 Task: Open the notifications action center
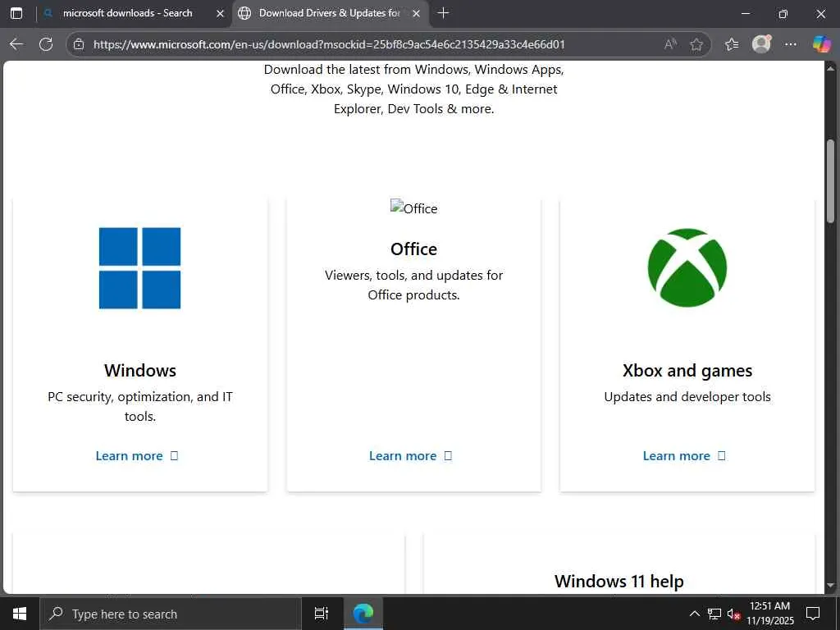coord(813,614)
